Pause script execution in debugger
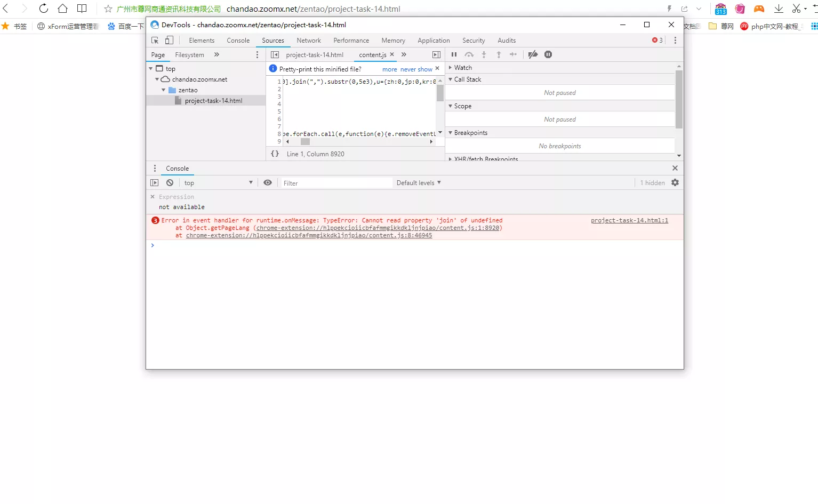Screen dimensions: 818x504 pyautogui.click(x=454, y=54)
